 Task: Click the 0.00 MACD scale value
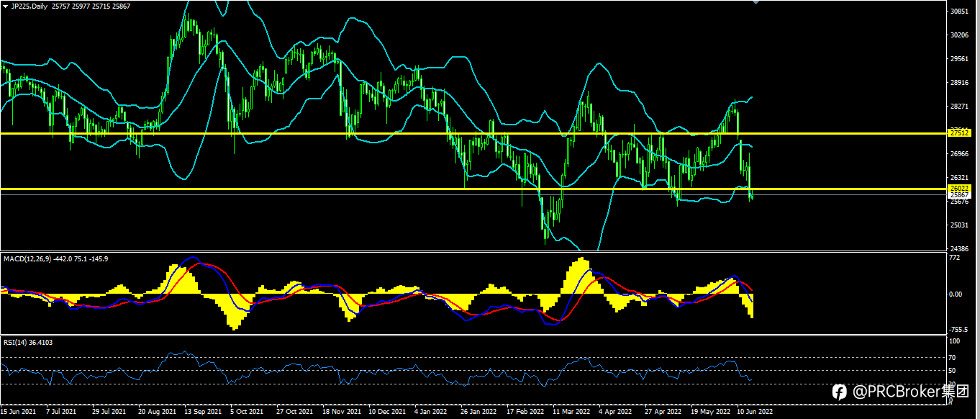956,294
